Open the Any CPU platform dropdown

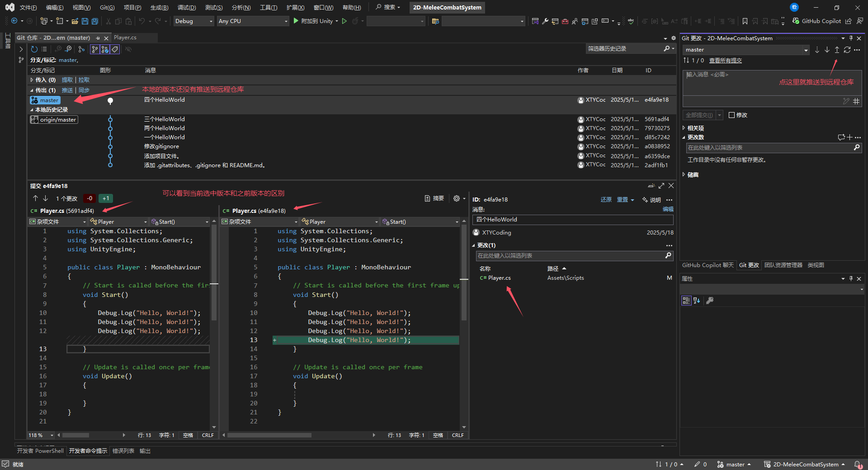252,21
